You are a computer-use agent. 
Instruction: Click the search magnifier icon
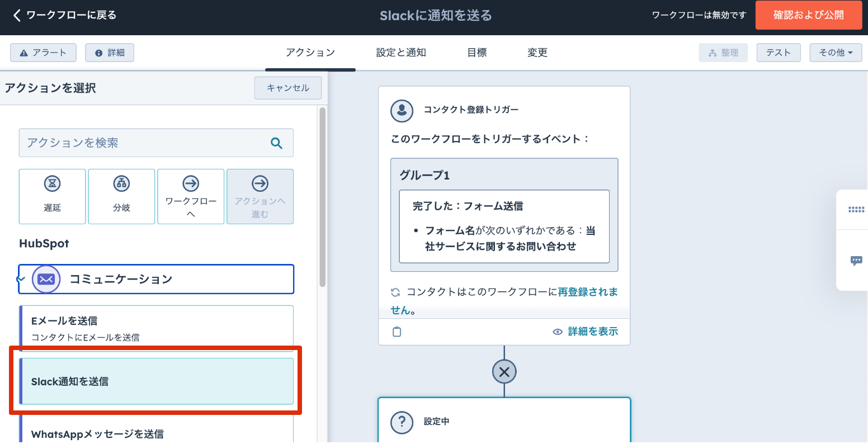276,143
